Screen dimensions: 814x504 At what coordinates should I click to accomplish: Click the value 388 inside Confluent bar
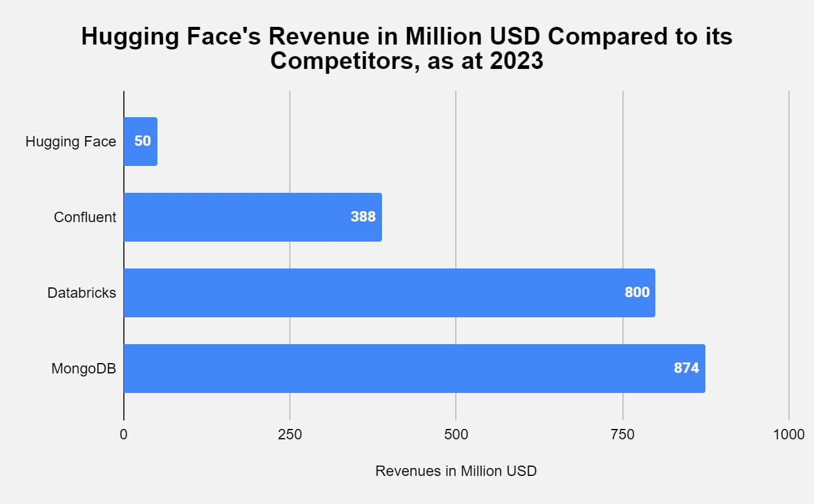click(x=362, y=217)
